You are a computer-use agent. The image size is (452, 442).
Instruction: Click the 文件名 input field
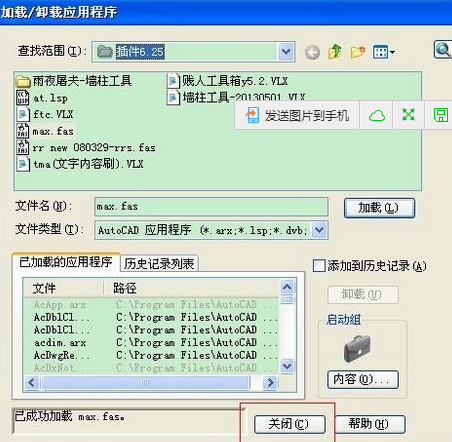(x=211, y=207)
